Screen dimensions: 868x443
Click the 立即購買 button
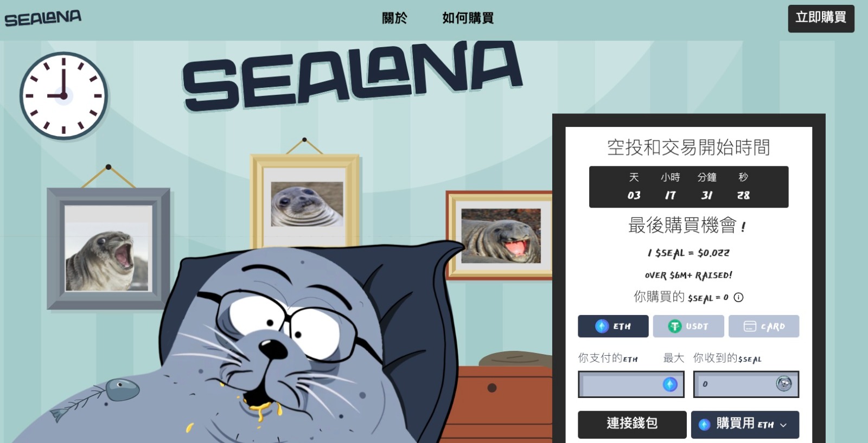point(821,18)
